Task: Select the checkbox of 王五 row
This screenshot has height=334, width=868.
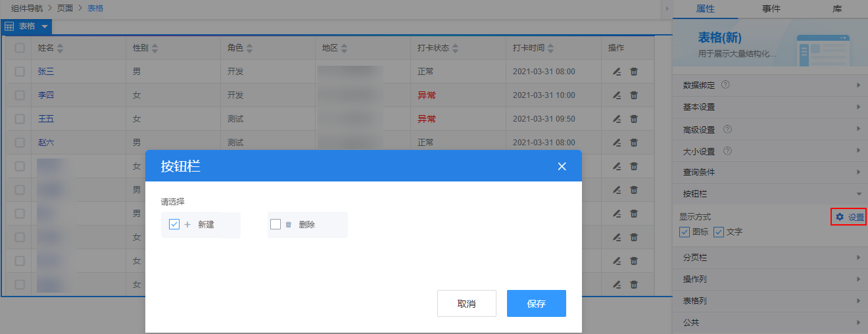Action: 20,119
